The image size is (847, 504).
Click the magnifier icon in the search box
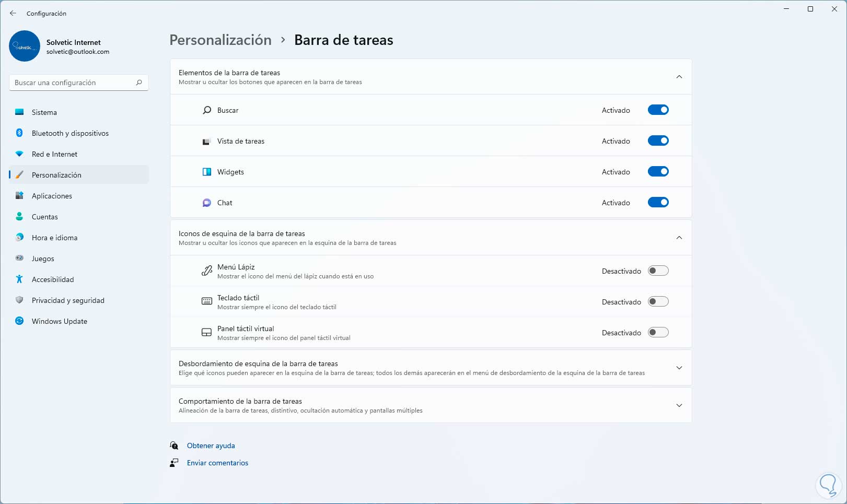click(x=139, y=83)
